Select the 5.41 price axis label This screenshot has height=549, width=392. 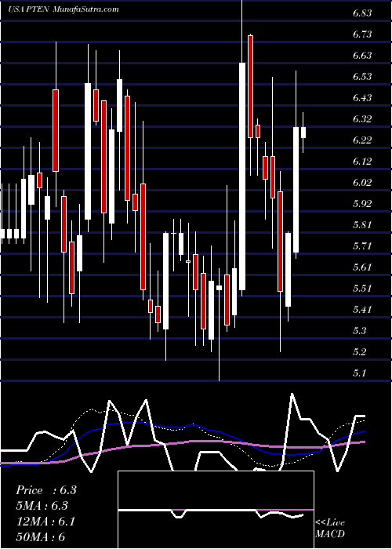click(x=362, y=310)
